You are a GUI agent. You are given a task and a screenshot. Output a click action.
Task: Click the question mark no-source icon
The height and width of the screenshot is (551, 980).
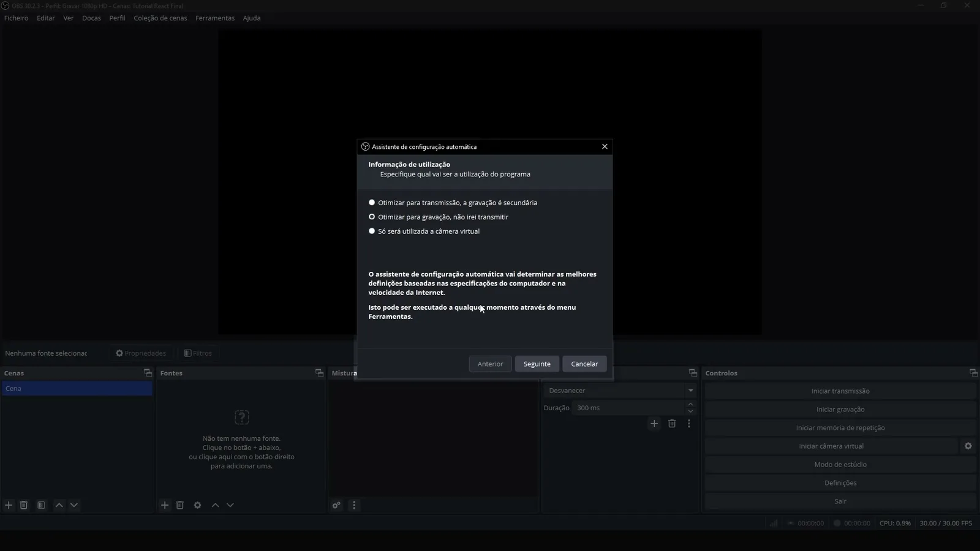(x=241, y=418)
